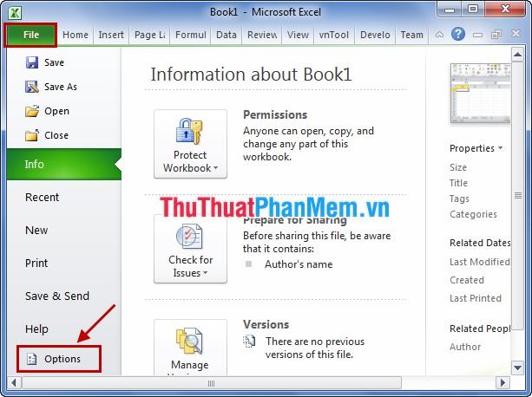Minimize the ribbon with the caret icon
The height and width of the screenshot is (397, 532).
(x=439, y=35)
